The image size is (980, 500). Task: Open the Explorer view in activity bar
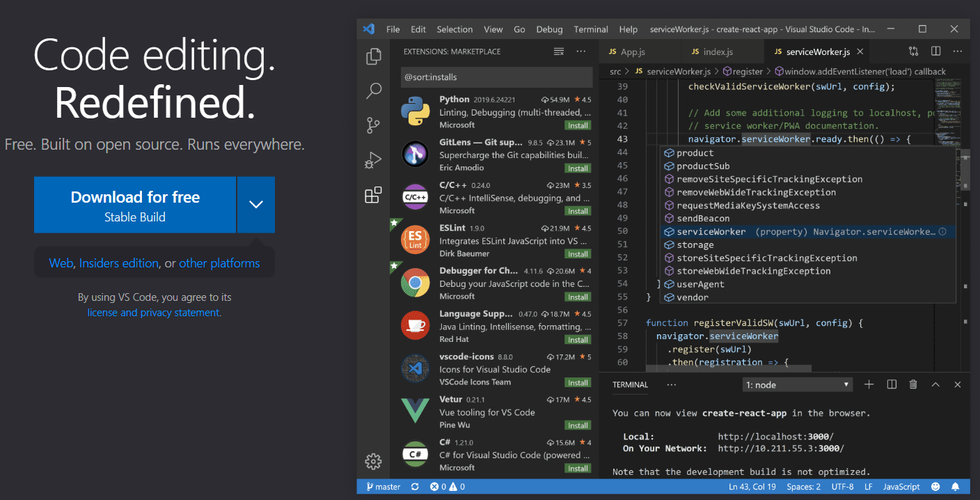pyautogui.click(x=374, y=56)
